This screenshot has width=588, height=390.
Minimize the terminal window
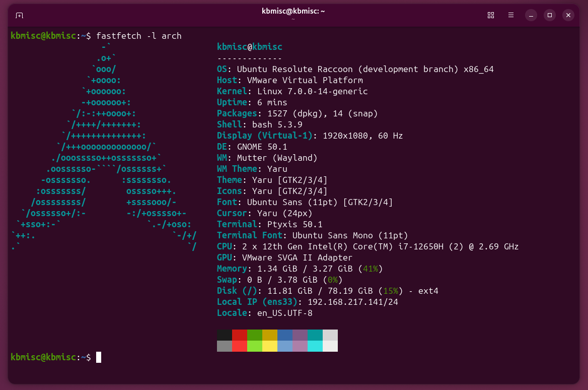tap(531, 15)
